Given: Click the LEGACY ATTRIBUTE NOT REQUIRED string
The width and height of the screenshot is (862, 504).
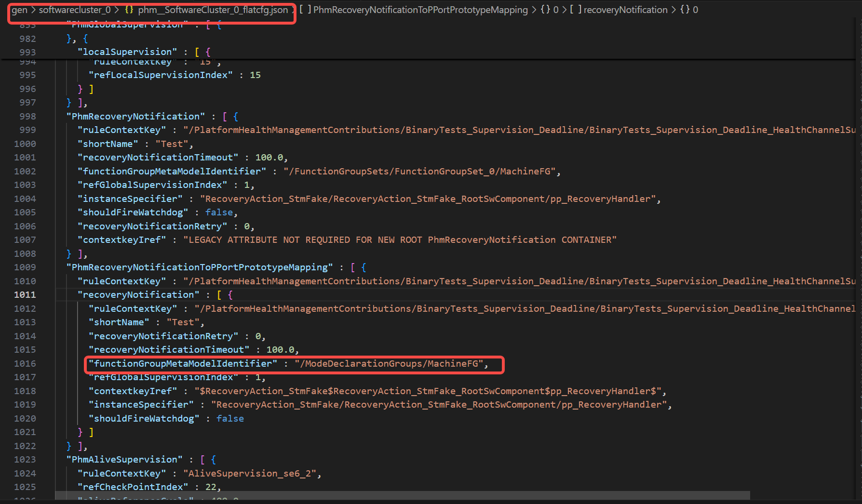Looking at the screenshot, I should (x=400, y=240).
